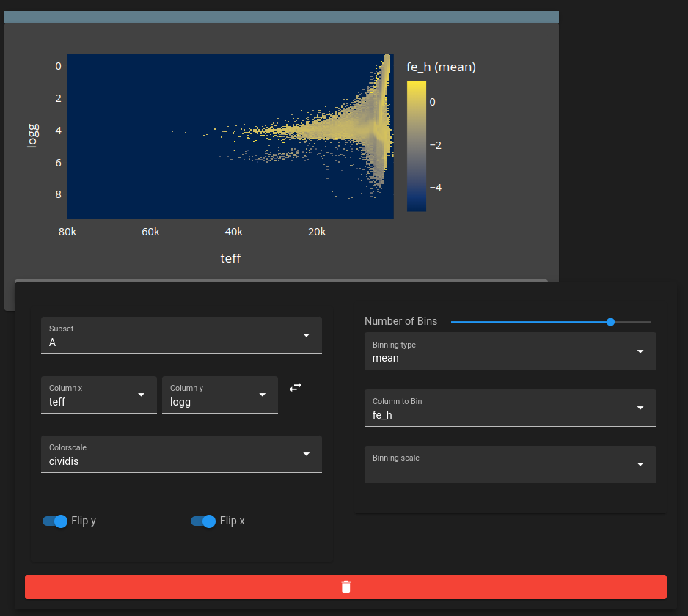Click the 20k x-axis tick label
This screenshot has width=688, height=616.
(317, 232)
